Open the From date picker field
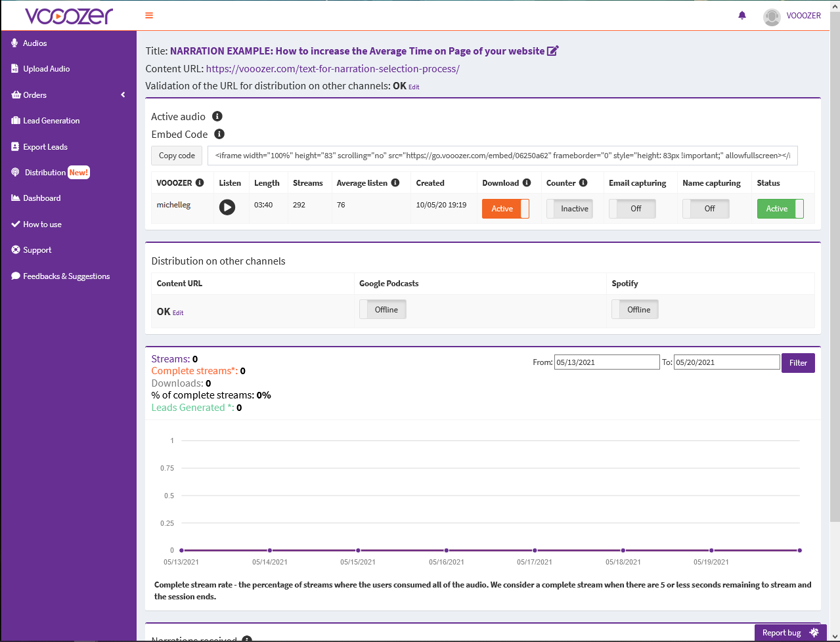Image resolution: width=840 pixels, height=642 pixels. (606, 362)
